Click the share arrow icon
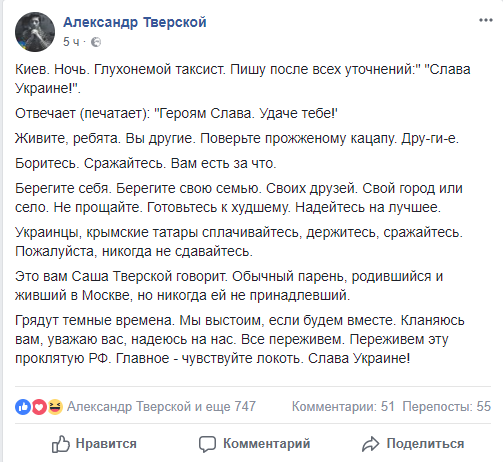Viewport: 503px width, 462px height. click(371, 444)
